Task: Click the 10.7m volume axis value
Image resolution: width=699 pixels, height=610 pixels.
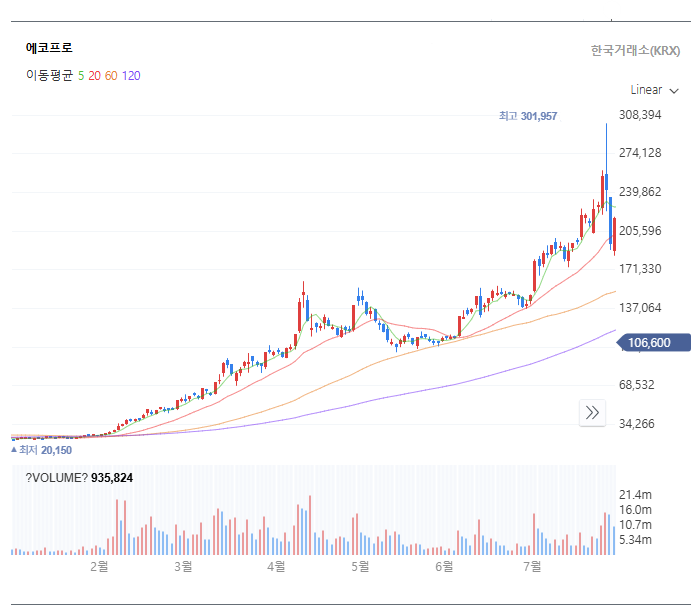Action: click(x=635, y=524)
